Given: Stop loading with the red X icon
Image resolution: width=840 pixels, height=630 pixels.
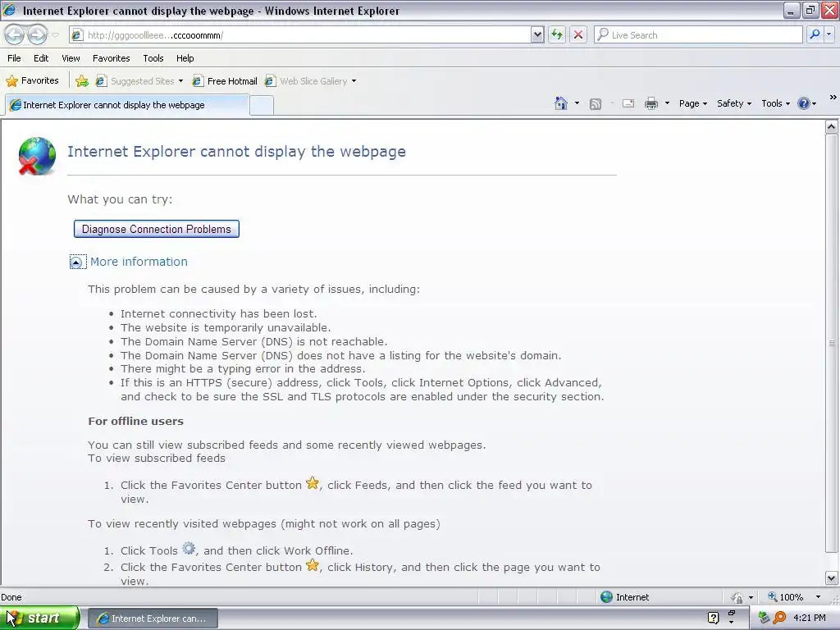Looking at the screenshot, I should click(578, 34).
